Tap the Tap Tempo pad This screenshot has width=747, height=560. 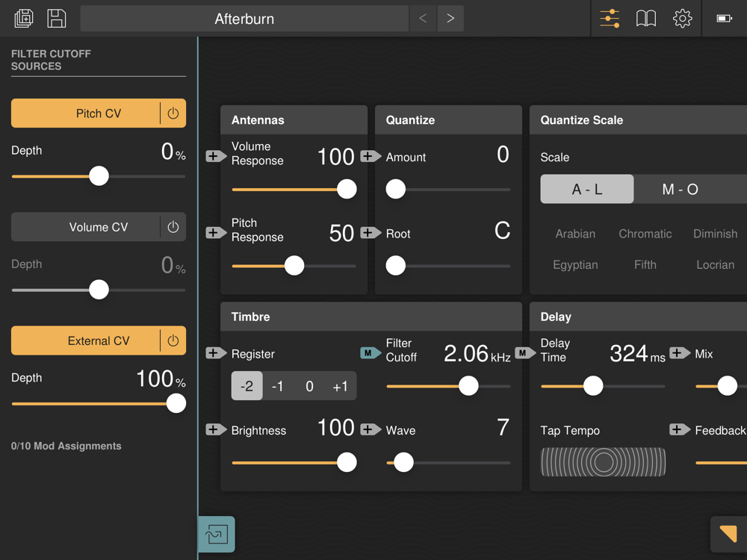point(603,462)
